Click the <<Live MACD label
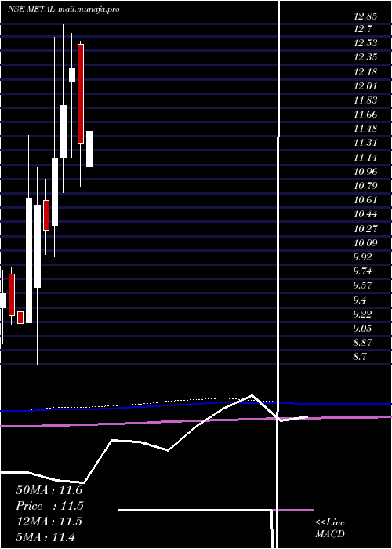392x549 pixels. tap(330, 528)
